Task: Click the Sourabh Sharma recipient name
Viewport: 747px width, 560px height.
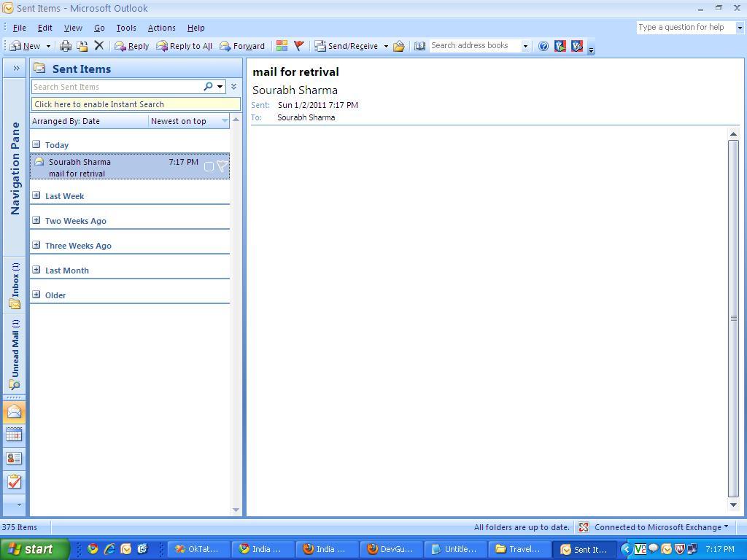Action: pos(306,117)
